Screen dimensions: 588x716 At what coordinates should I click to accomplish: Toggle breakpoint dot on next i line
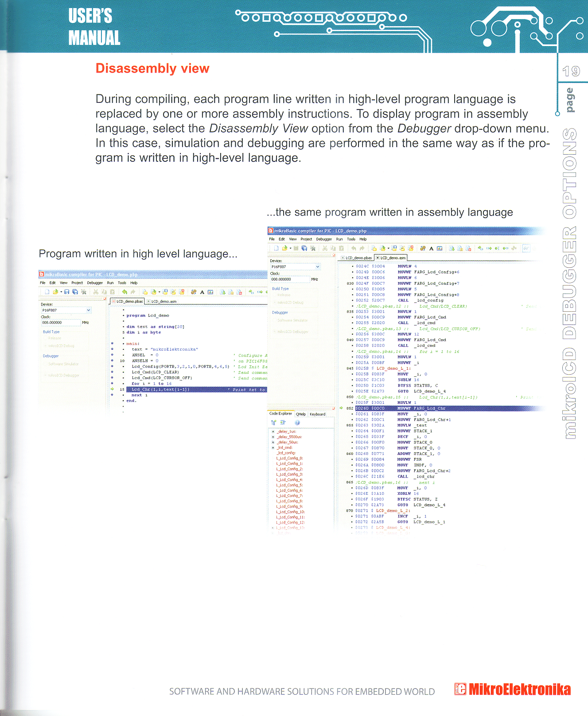click(x=112, y=395)
